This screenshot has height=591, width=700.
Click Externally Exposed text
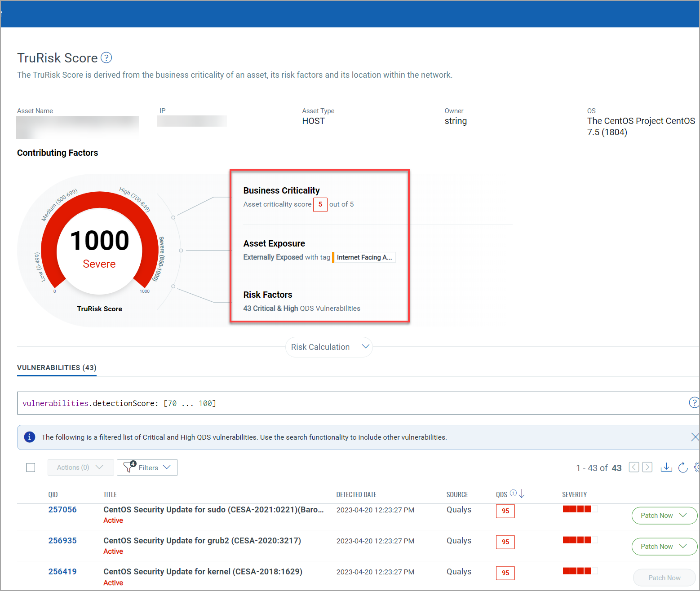[x=273, y=257]
